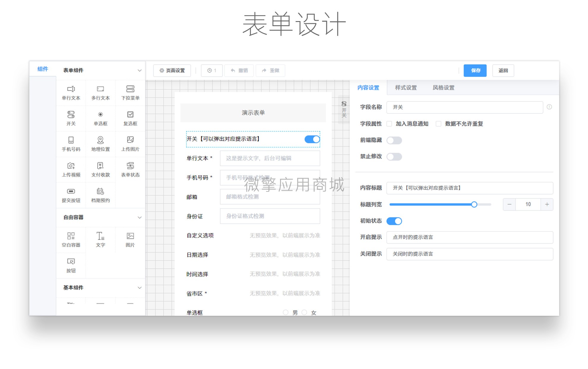
Task: Click the 手机号码 input in form preview
Action: [x=270, y=178]
